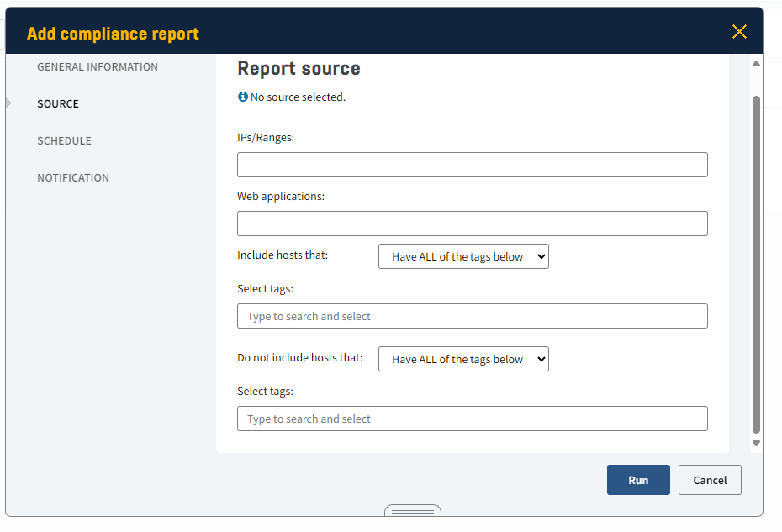
Task: Open the Schedule section
Action: (64, 141)
